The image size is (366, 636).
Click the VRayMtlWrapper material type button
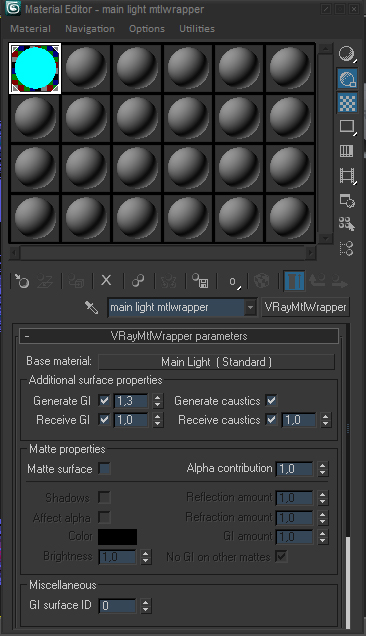tap(305, 307)
